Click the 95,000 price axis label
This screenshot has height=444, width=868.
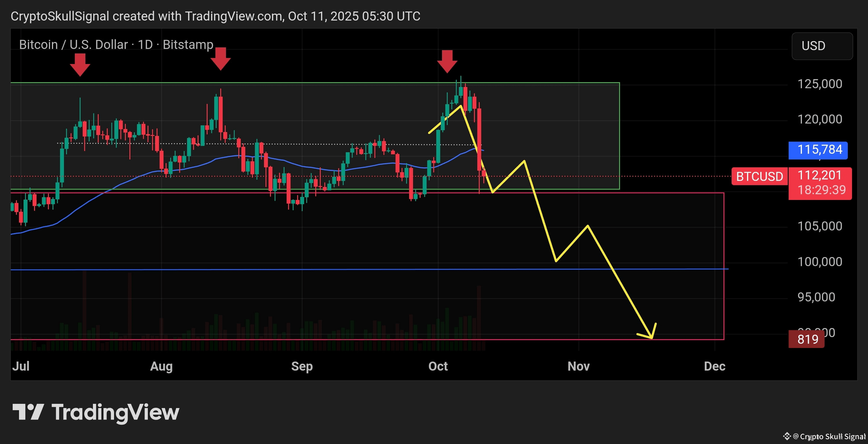click(816, 297)
